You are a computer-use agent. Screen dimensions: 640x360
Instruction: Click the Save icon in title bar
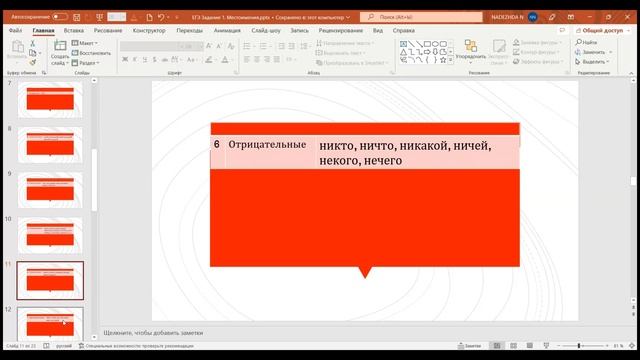(76, 17)
